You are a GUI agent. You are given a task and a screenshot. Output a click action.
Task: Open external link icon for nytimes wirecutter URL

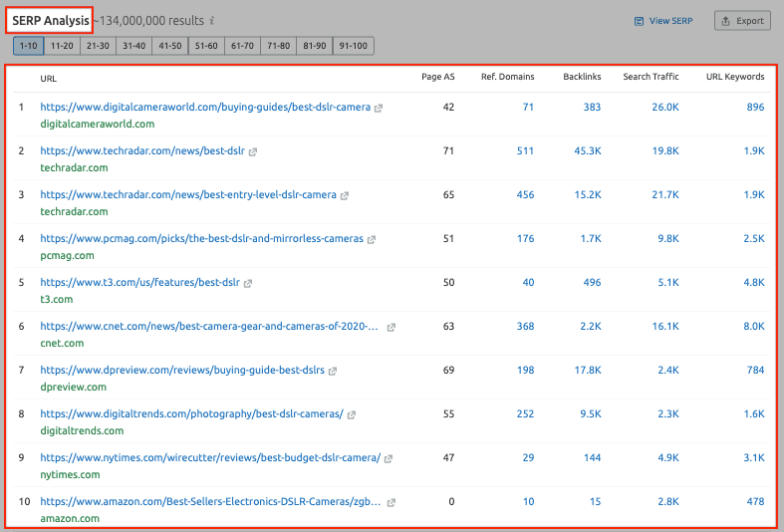click(x=389, y=458)
